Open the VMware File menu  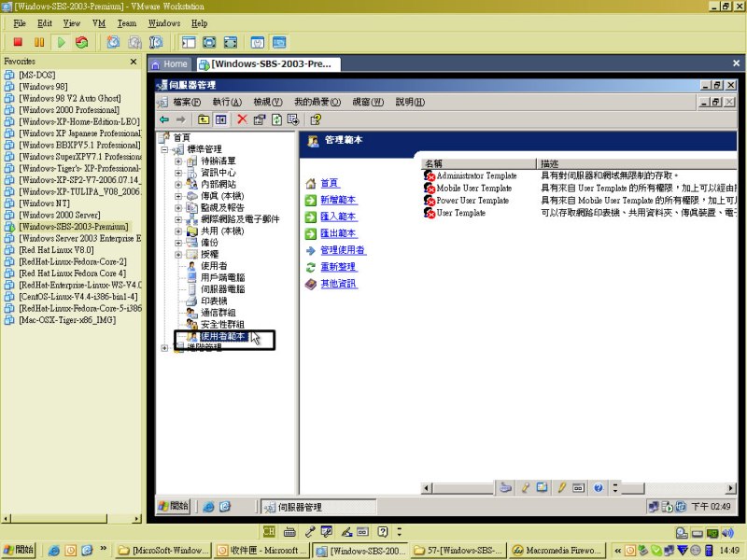click(20, 23)
